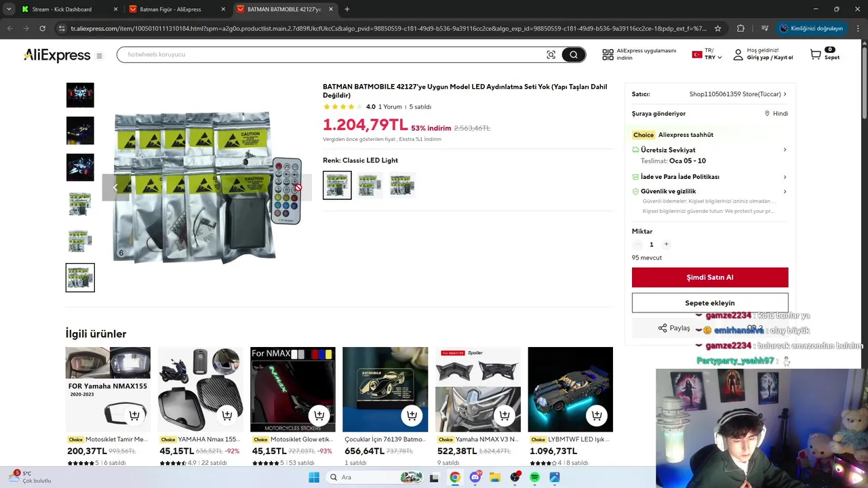This screenshot has width=868, height=488.
Task: Reload the current page
Action: point(42,28)
